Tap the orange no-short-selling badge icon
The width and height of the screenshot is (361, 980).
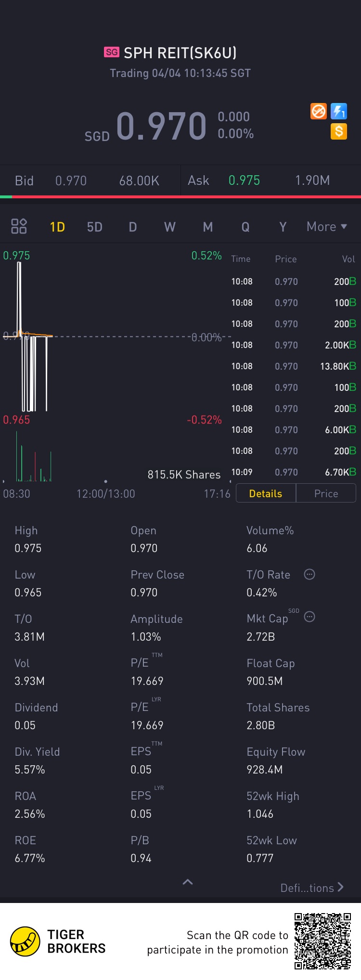click(319, 112)
